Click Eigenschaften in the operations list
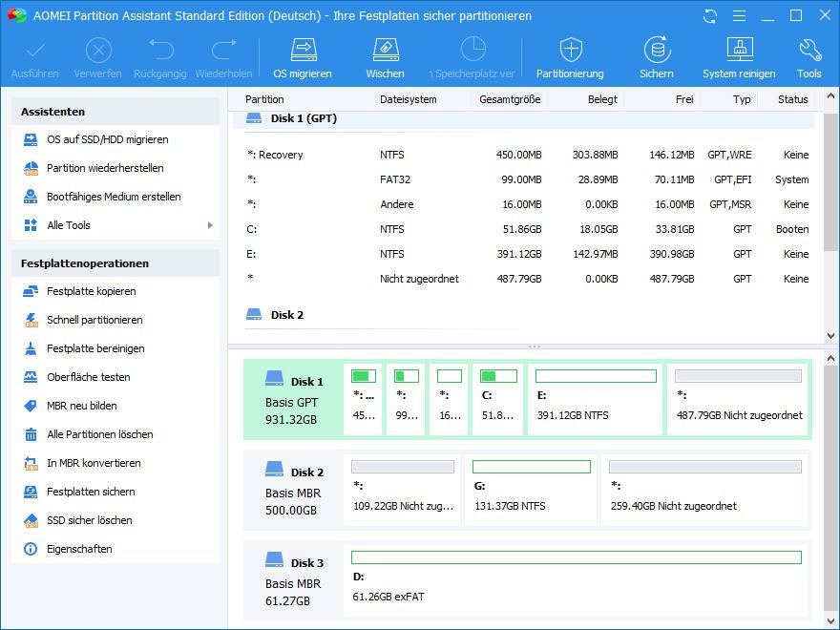The height and width of the screenshot is (630, 840). [79, 549]
